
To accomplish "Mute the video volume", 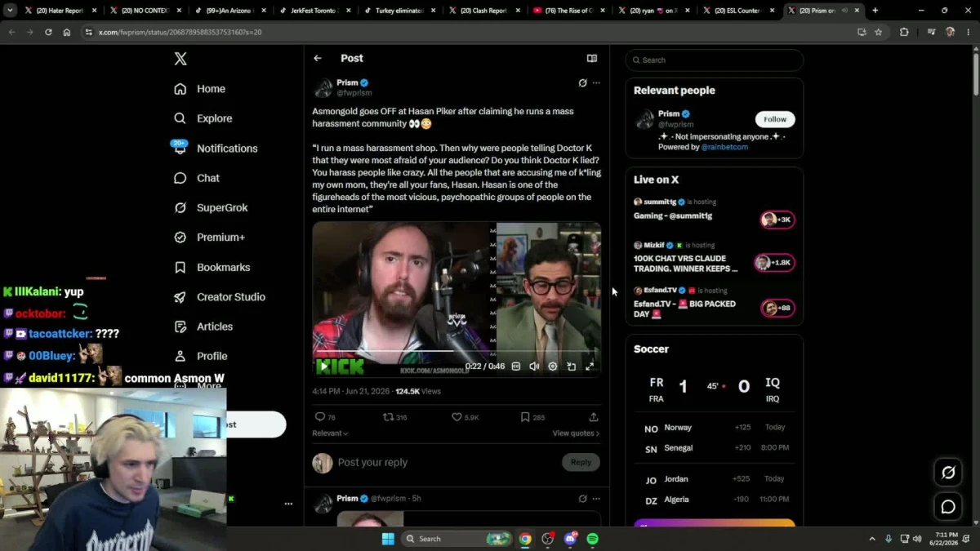I will 534,367.
